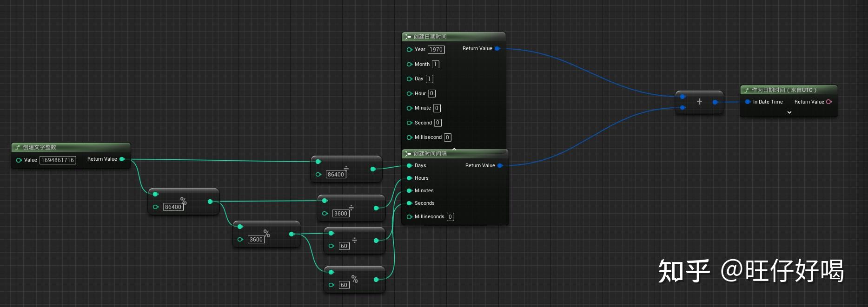Click the Hours input pin

coord(410,178)
